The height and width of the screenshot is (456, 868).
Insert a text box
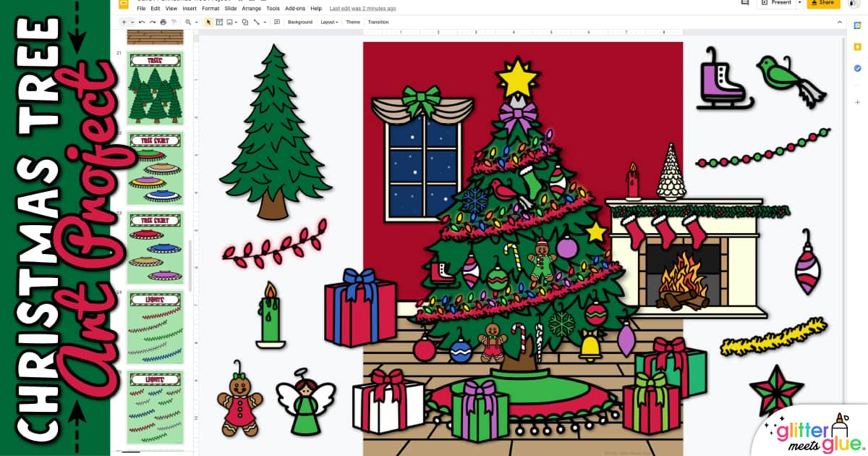(220, 22)
